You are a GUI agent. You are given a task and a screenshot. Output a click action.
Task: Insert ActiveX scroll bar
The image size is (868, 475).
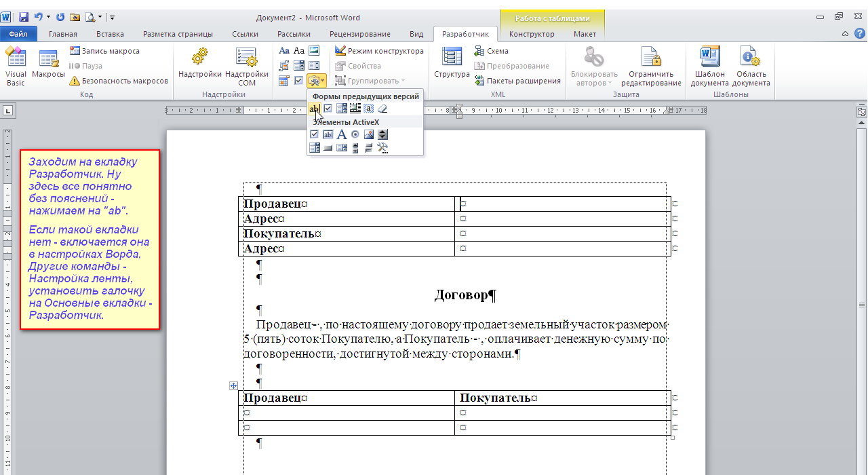355,148
